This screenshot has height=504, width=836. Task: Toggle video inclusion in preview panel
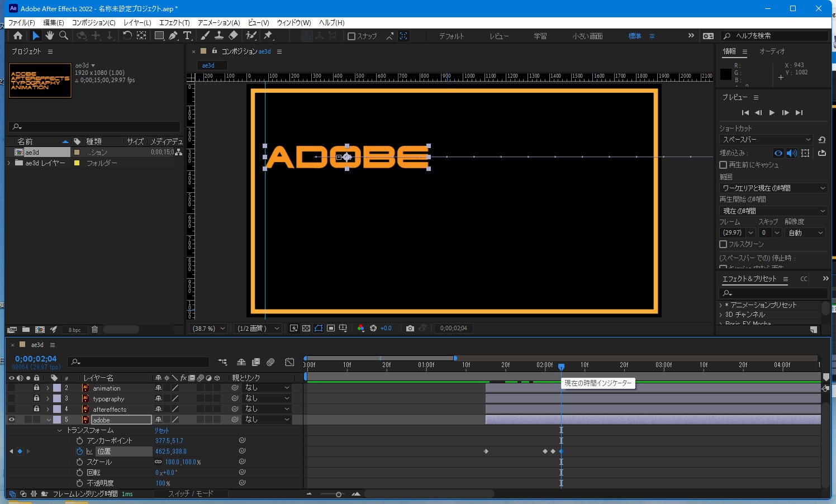tap(778, 153)
